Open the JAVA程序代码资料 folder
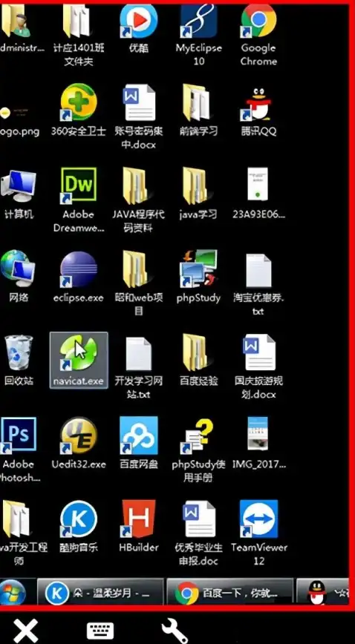355x644 pixels. [139, 186]
